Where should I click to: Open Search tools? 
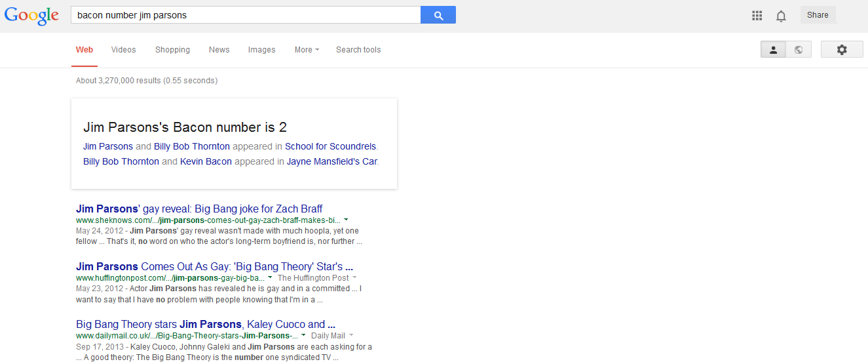(x=358, y=50)
